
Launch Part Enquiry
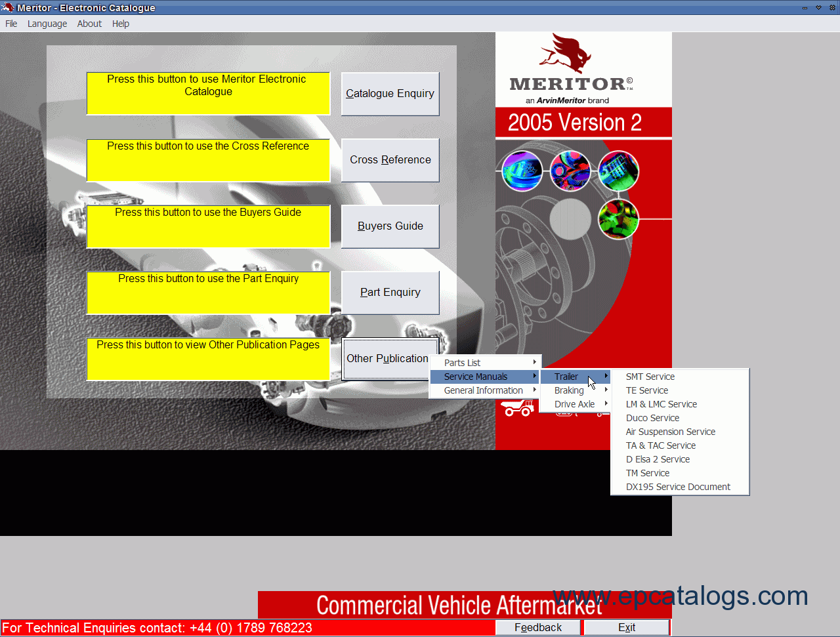pyautogui.click(x=390, y=293)
